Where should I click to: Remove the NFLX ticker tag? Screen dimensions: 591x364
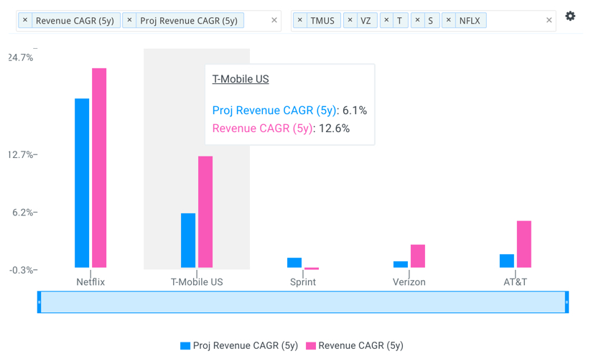click(x=449, y=20)
